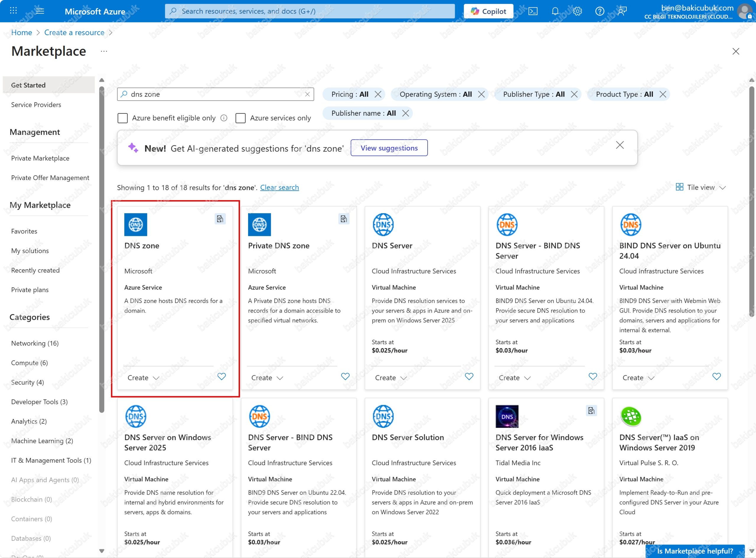
Task: Enable Azure services only checkbox
Action: point(240,118)
